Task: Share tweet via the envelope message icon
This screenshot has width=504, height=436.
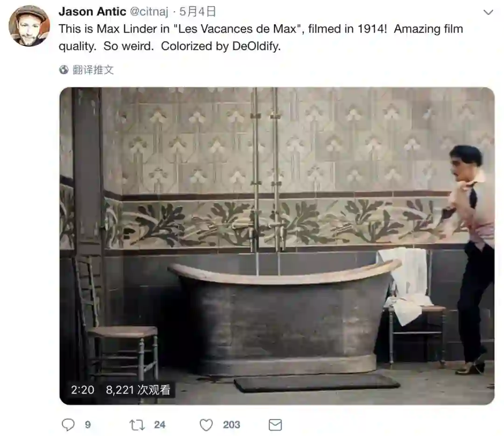Action: click(x=275, y=425)
